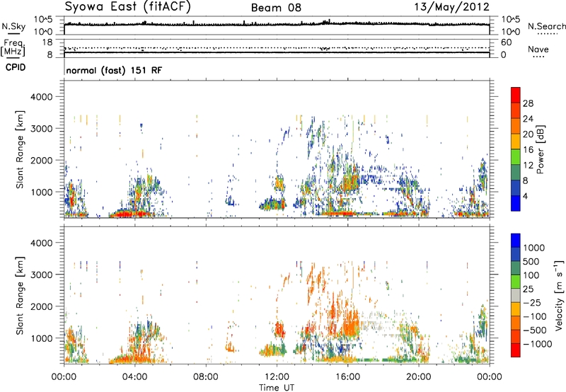The width and height of the screenshot is (566, 392).
Task: Click the 'Beam 08' label
Action: click(x=276, y=8)
